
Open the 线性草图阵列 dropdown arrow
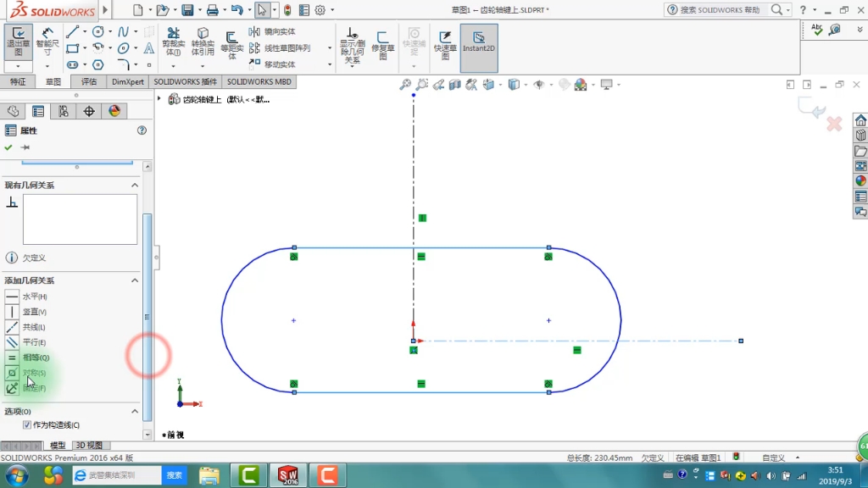click(x=330, y=48)
